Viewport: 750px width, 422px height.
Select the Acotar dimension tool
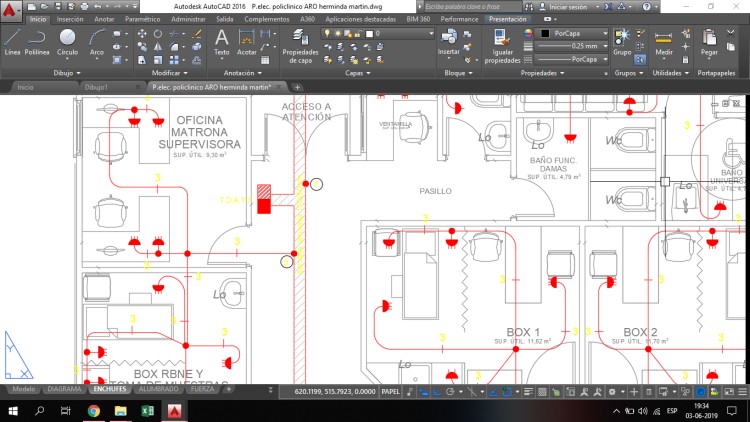[x=246, y=42]
